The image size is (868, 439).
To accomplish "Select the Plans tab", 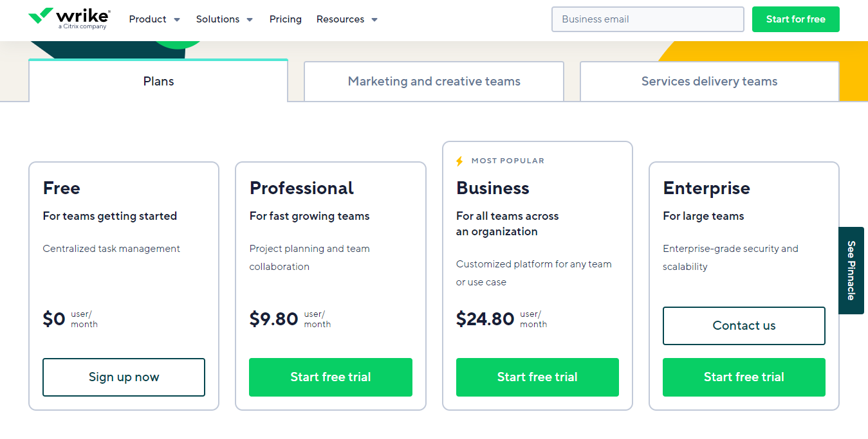I will coord(158,82).
